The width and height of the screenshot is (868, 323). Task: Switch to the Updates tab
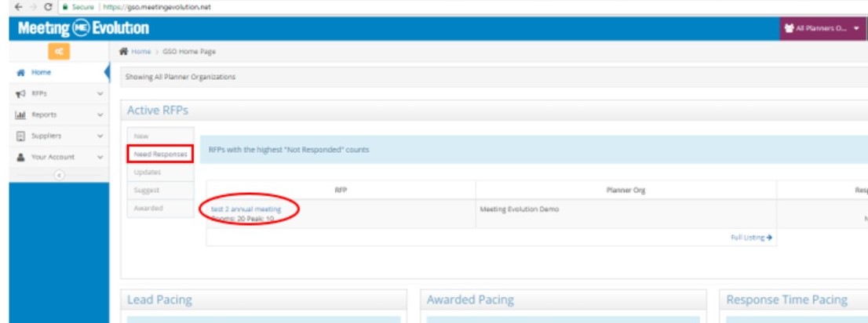(x=148, y=172)
